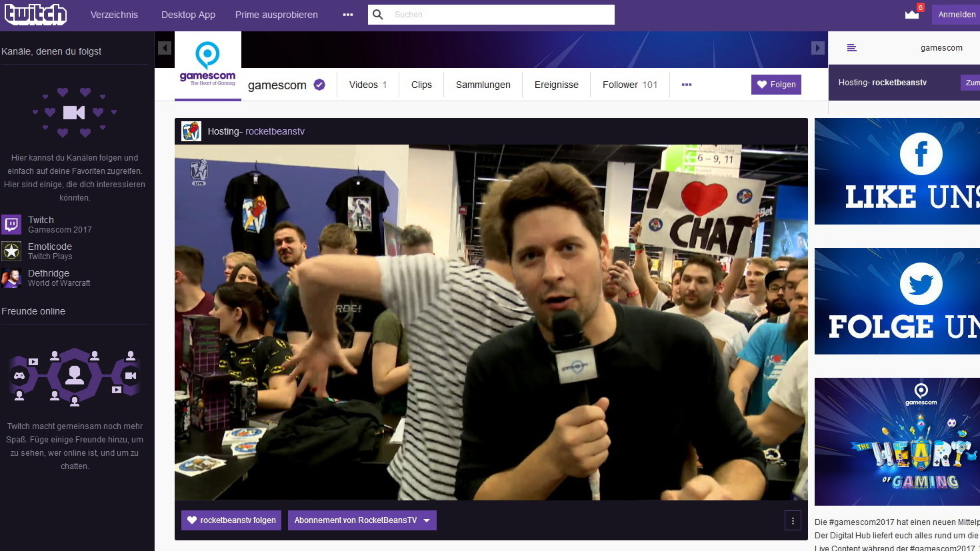Click the rocketbeanstv avatar icon
Image resolution: width=980 pixels, height=551 pixels.
[191, 131]
